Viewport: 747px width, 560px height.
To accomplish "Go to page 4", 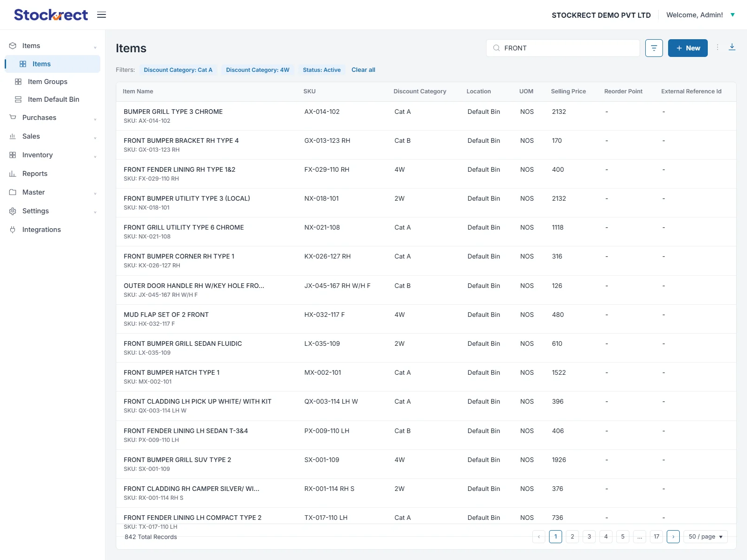I will pyautogui.click(x=606, y=537).
